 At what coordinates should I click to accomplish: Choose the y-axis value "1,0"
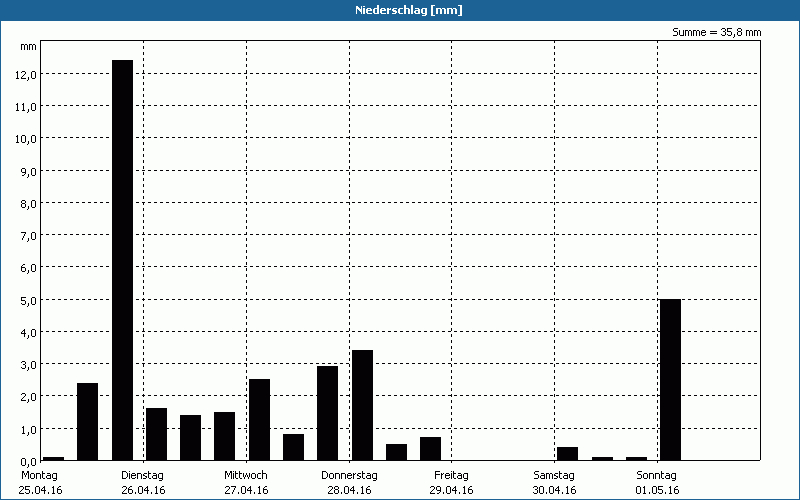(29, 430)
